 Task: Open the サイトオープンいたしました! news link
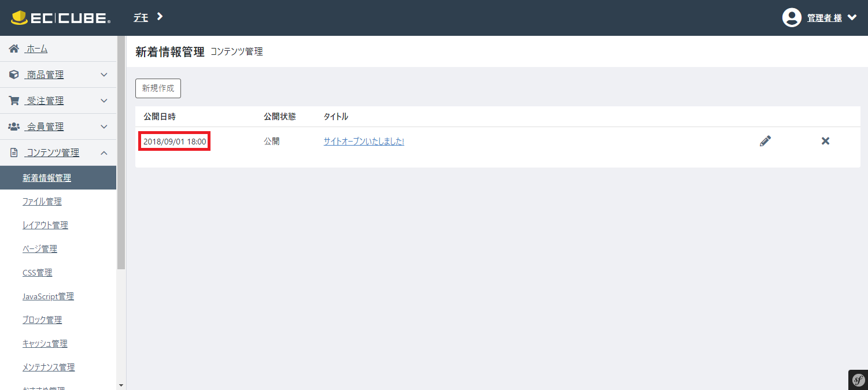tap(364, 140)
